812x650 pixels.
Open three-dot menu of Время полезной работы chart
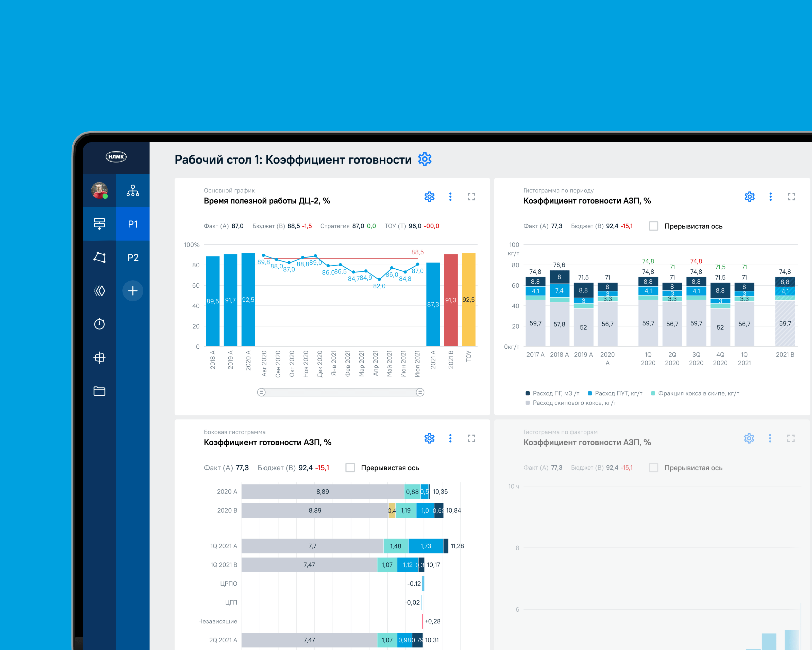pyautogui.click(x=450, y=197)
